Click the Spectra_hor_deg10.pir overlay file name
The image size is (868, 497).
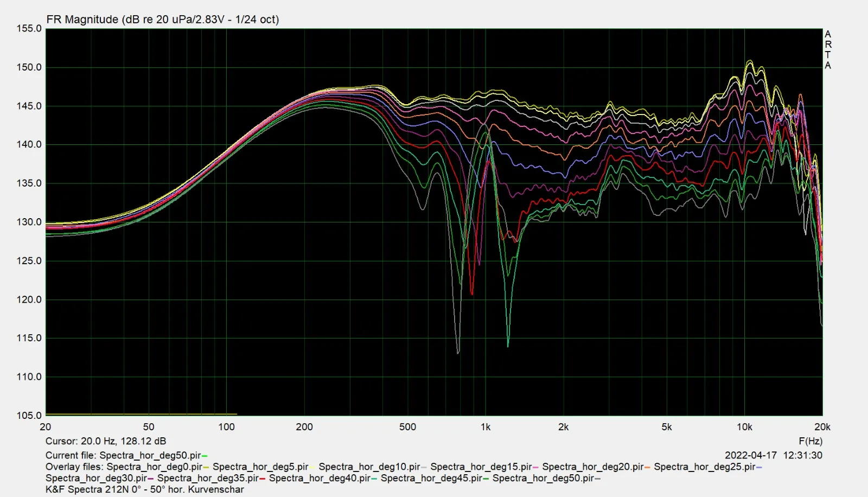369,467
